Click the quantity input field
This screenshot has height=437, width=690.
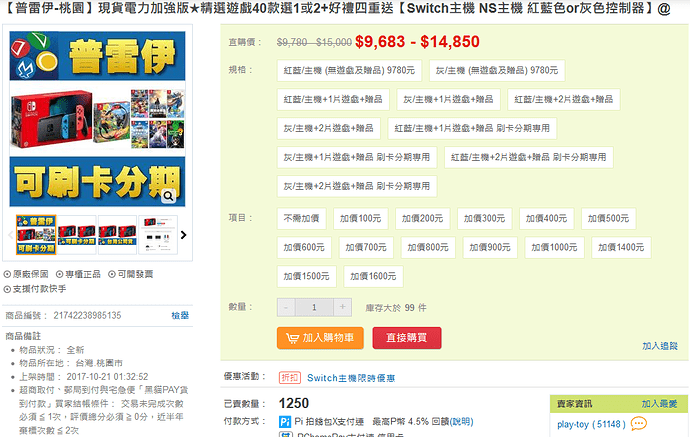coord(314,307)
